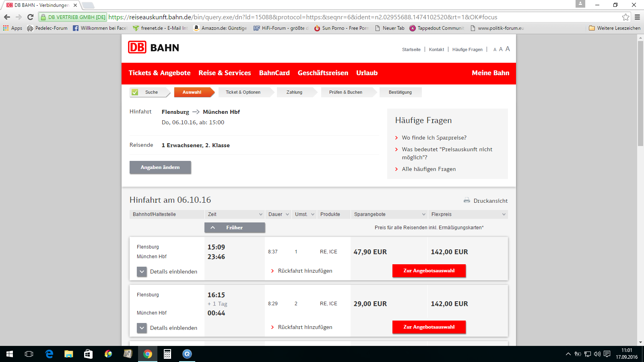Select medium font size A
The width and height of the screenshot is (644, 362).
(x=501, y=49)
